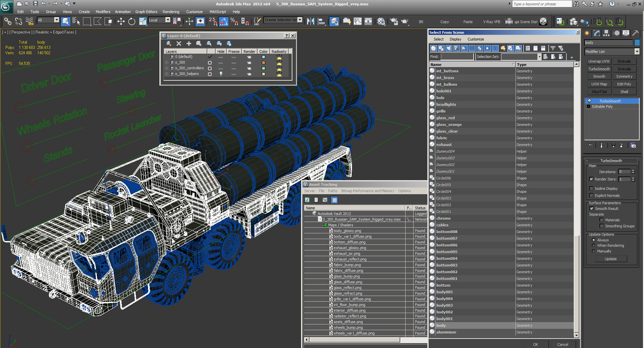Delete layer icon in Layer dialog
Image resolution: width=644 pixels, height=348 pixels.
pos(179,43)
